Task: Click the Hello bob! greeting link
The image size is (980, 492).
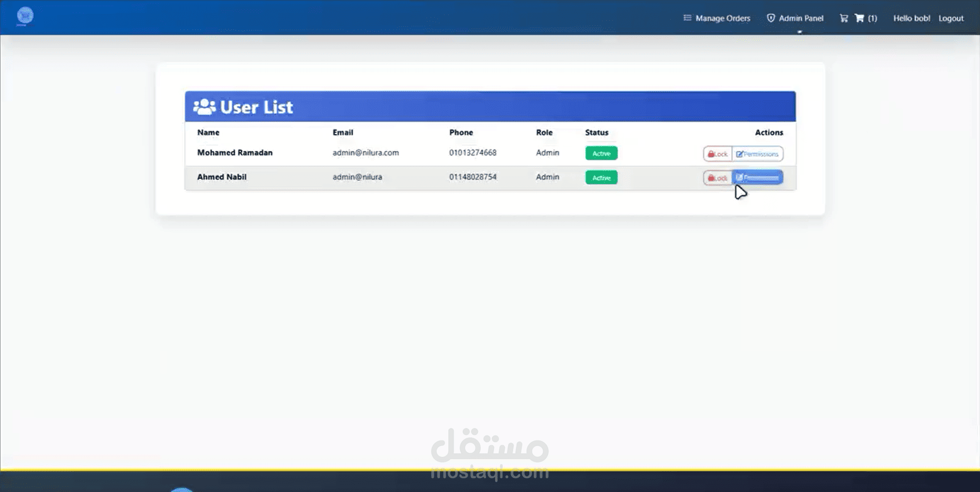Action: click(x=912, y=18)
